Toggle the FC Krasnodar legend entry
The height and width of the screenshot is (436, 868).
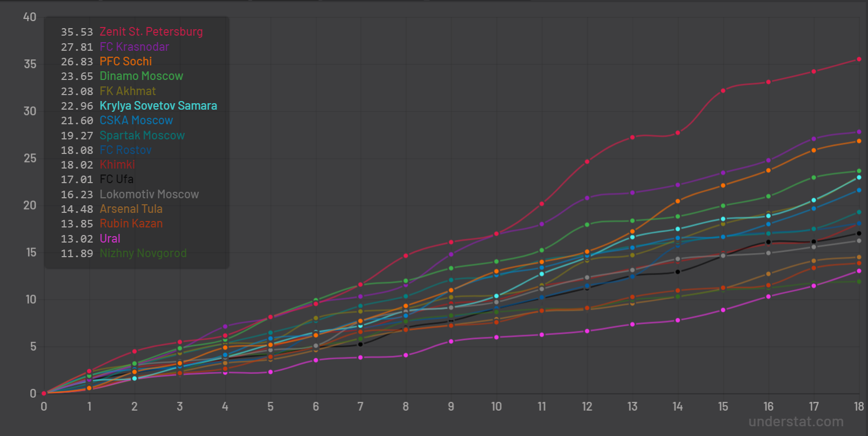tap(134, 47)
